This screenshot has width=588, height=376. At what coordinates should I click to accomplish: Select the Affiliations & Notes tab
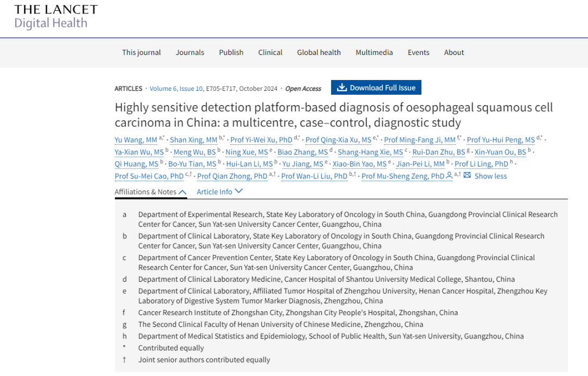tap(150, 192)
